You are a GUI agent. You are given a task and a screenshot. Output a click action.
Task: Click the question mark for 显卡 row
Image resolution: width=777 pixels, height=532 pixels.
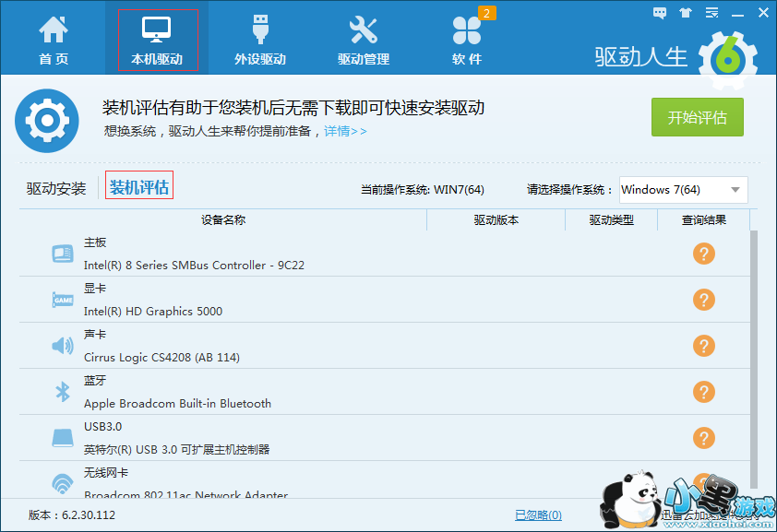point(704,300)
